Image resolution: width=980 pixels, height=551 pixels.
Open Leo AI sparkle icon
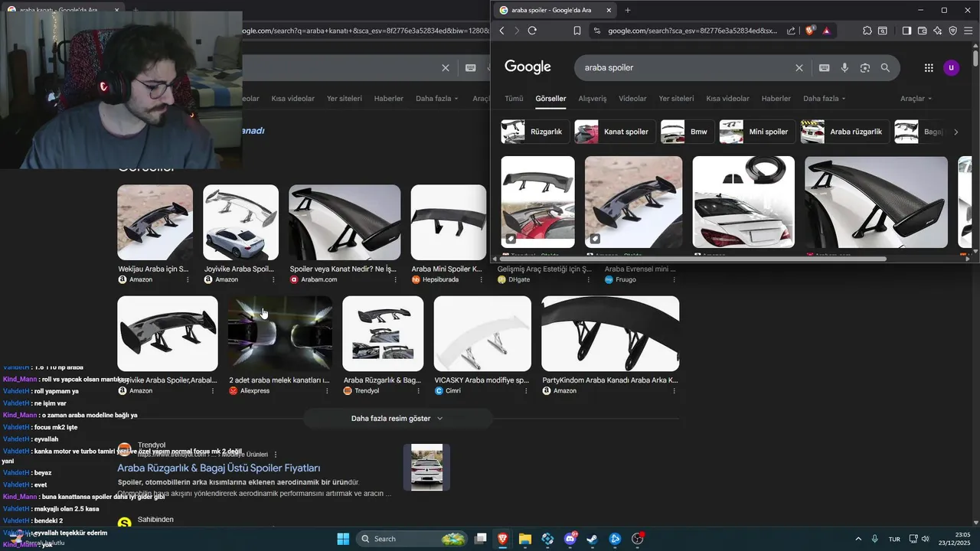[x=937, y=31]
